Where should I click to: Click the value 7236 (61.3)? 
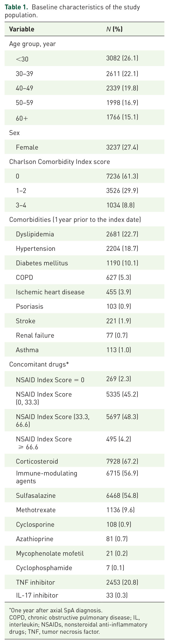coord(122,176)
